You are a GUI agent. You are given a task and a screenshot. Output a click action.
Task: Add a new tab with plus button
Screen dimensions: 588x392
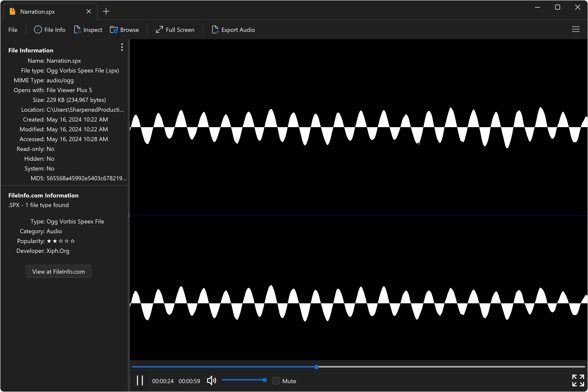(x=106, y=12)
